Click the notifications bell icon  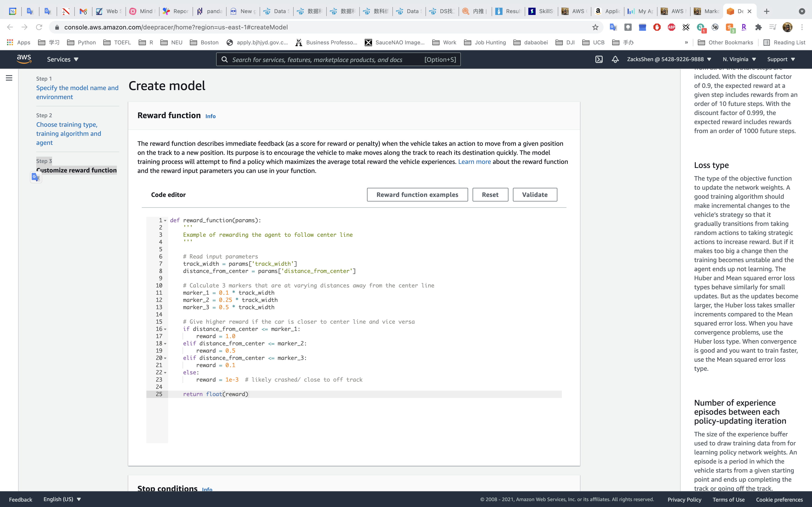(x=615, y=59)
